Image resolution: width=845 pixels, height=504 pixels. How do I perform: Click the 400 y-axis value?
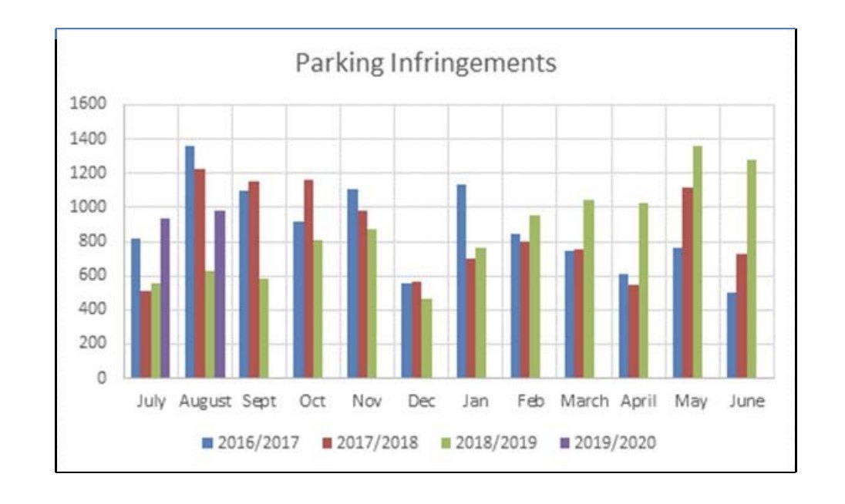tap(93, 309)
